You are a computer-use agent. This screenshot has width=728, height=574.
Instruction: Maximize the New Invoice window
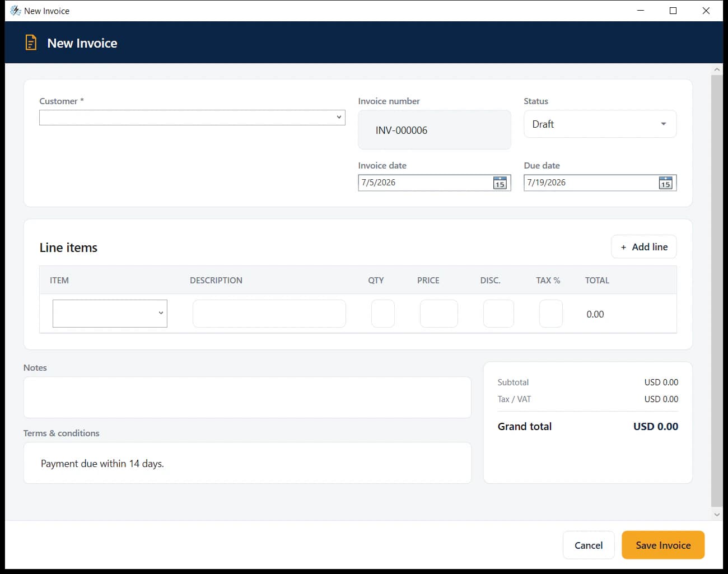coord(673,11)
